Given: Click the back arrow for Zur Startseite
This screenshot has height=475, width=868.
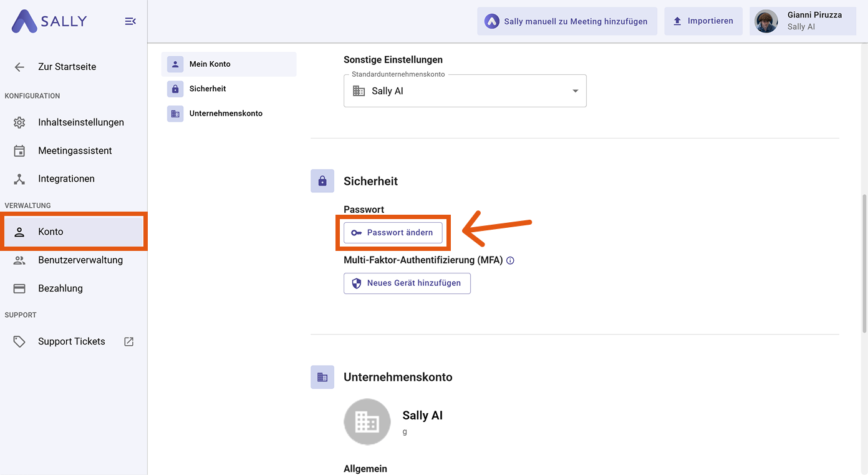Looking at the screenshot, I should tap(19, 67).
